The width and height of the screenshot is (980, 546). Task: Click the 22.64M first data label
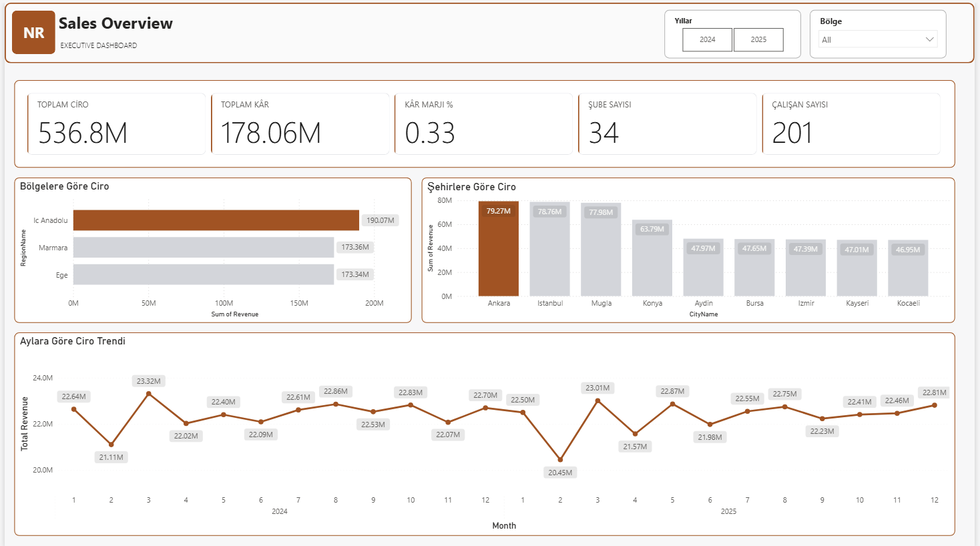(73, 396)
